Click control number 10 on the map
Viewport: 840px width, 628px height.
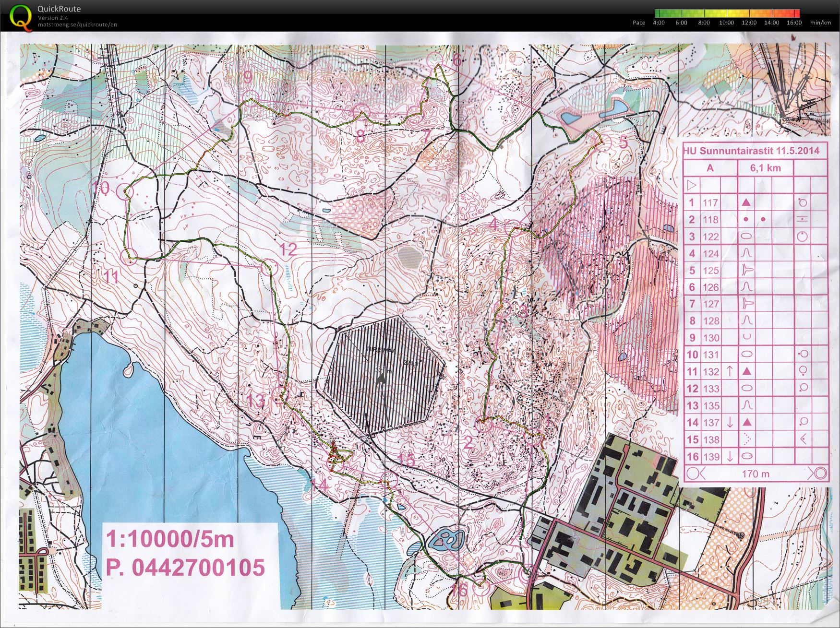(102, 188)
